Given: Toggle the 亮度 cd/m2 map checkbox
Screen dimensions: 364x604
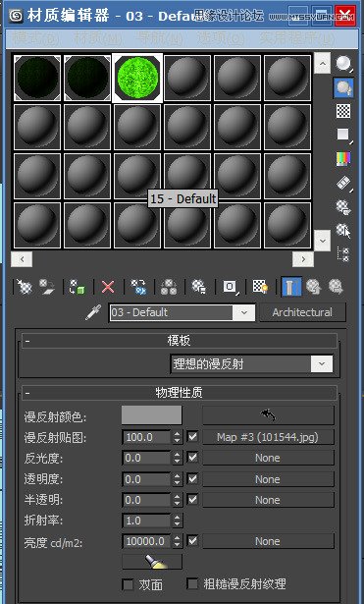Looking at the screenshot, I should pyautogui.click(x=192, y=541).
